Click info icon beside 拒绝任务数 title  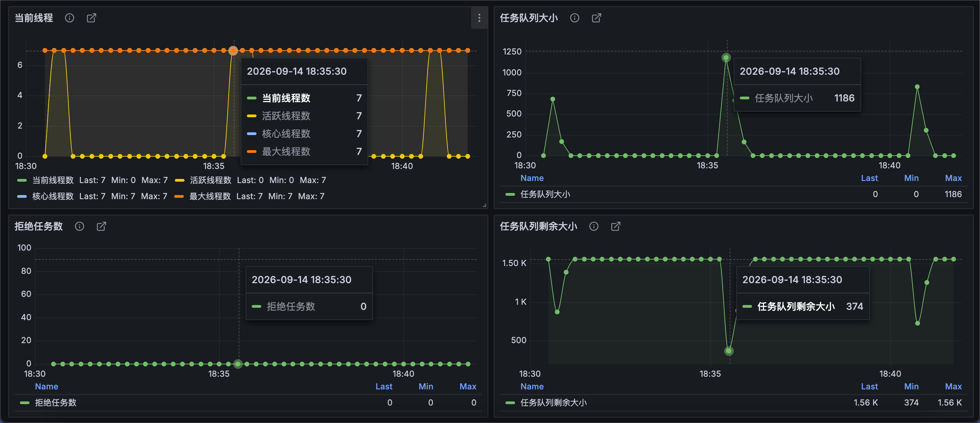[x=79, y=226]
